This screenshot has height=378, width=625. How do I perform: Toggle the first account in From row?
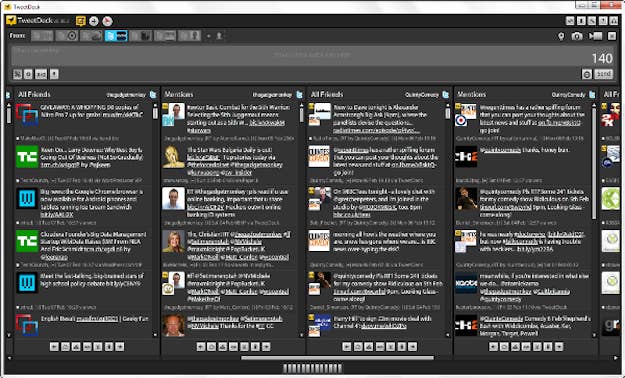coord(42,36)
